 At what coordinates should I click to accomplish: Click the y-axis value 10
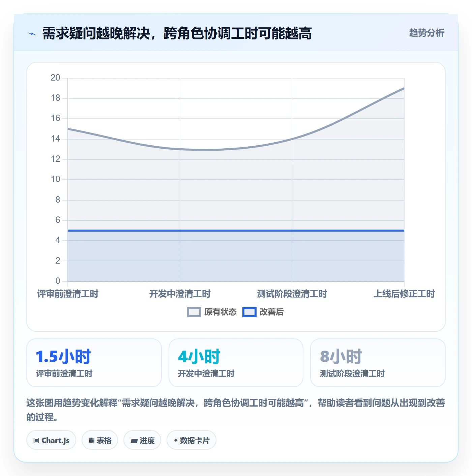point(55,179)
